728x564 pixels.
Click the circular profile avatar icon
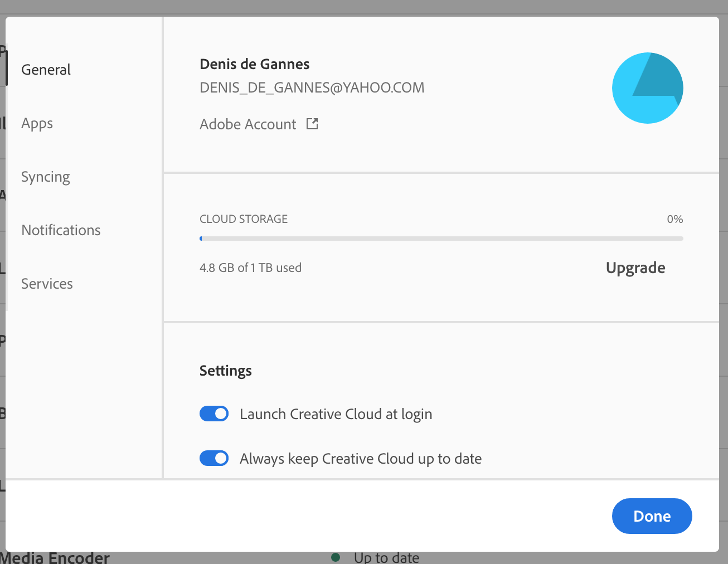[x=647, y=87]
